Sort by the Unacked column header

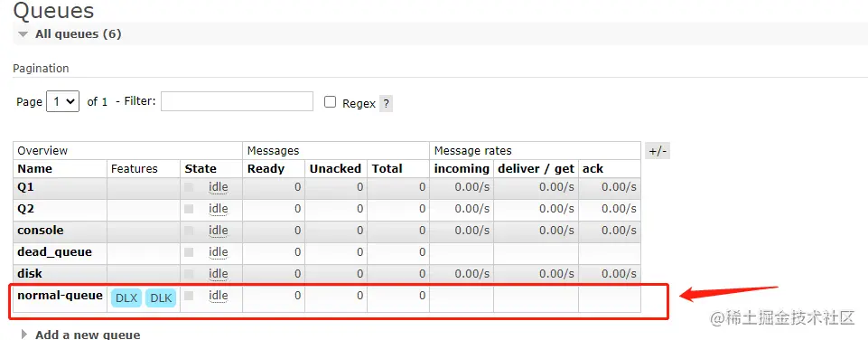click(335, 168)
